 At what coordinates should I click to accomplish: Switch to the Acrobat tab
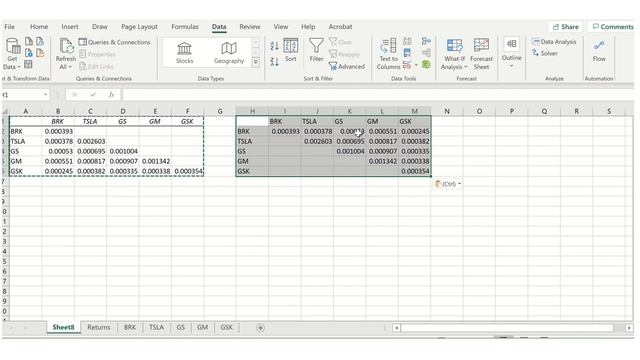point(340,27)
